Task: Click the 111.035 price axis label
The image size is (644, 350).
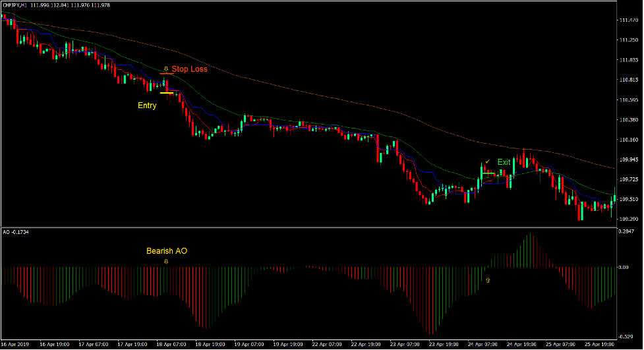Action: [x=629, y=60]
